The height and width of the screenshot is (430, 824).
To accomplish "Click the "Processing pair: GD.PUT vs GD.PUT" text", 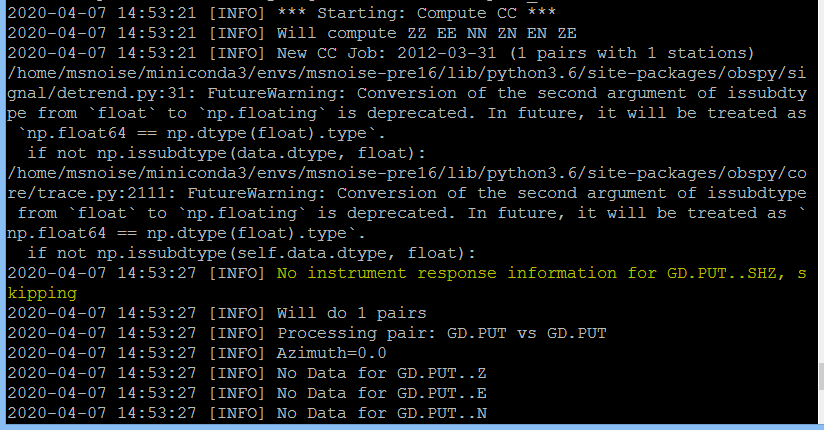I will (441, 333).
